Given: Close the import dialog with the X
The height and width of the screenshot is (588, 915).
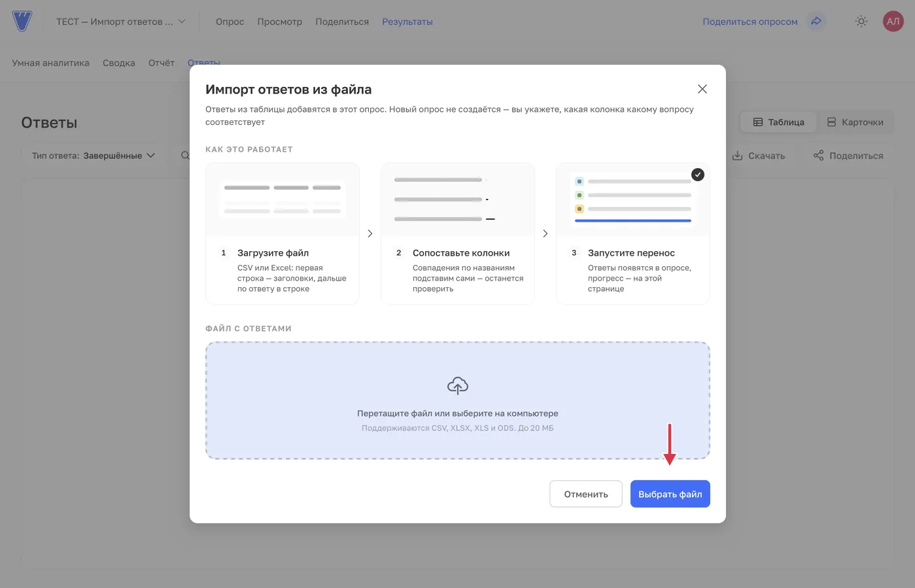Looking at the screenshot, I should [702, 89].
